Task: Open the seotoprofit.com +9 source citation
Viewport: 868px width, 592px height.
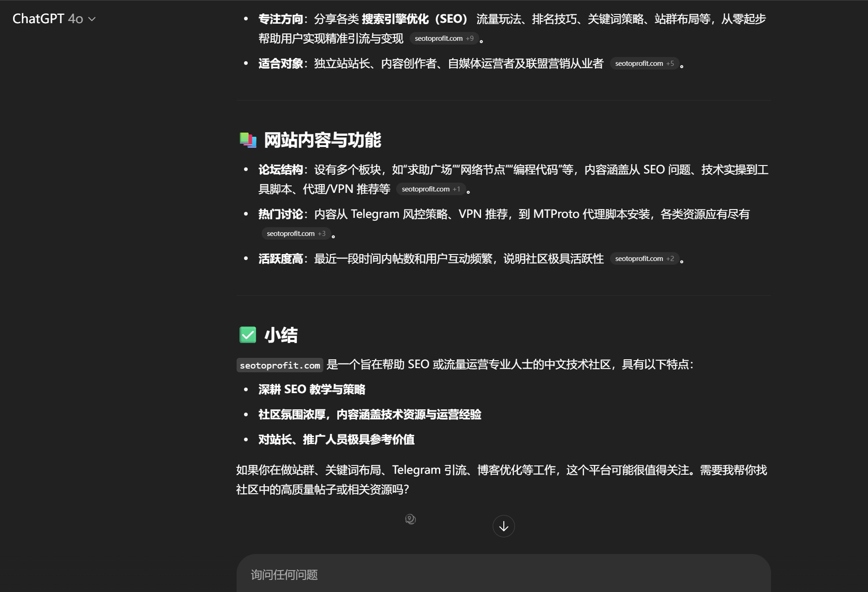Action: [x=444, y=38]
